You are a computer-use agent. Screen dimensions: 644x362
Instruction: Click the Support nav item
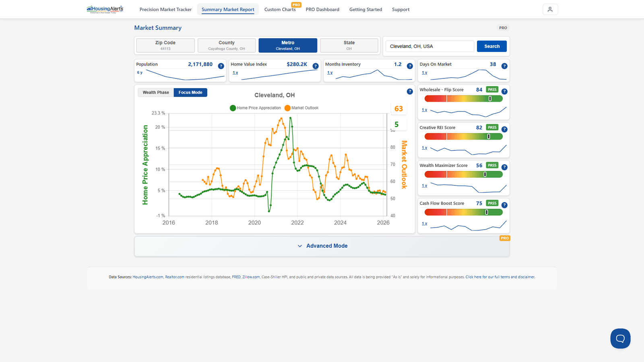tap(400, 10)
